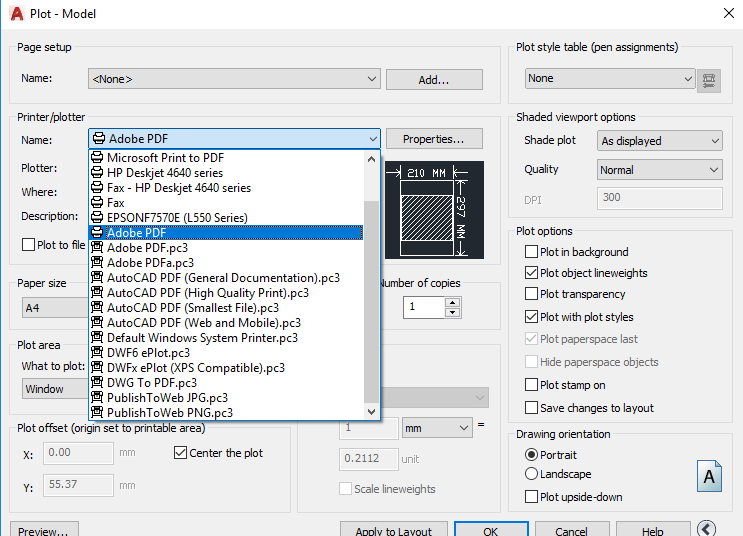Image resolution: width=743 pixels, height=536 pixels.
Task: Click plotter icon beside PublishToWeb JPG.pc3
Action: pos(97,398)
